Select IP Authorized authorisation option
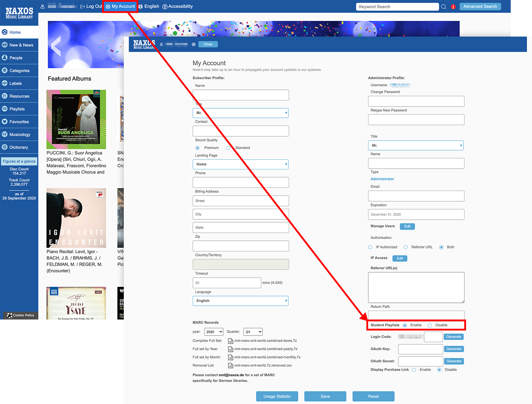Screen dimensions: 532x404 pyautogui.click(x=370, y=247)
